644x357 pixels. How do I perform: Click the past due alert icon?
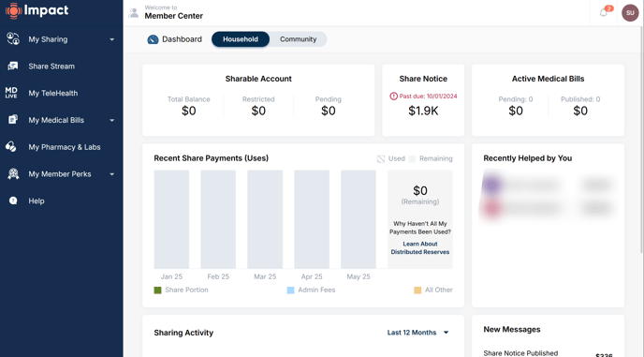pos(393,97)
